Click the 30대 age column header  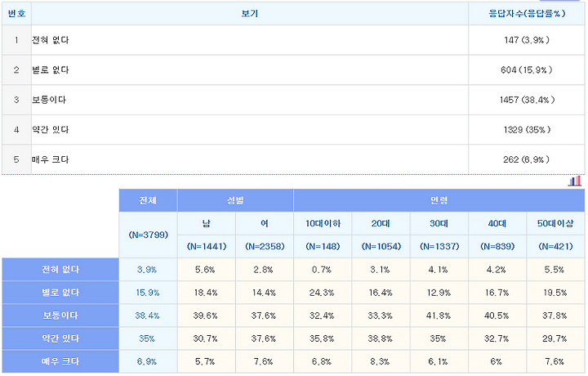tap(439, 224)
